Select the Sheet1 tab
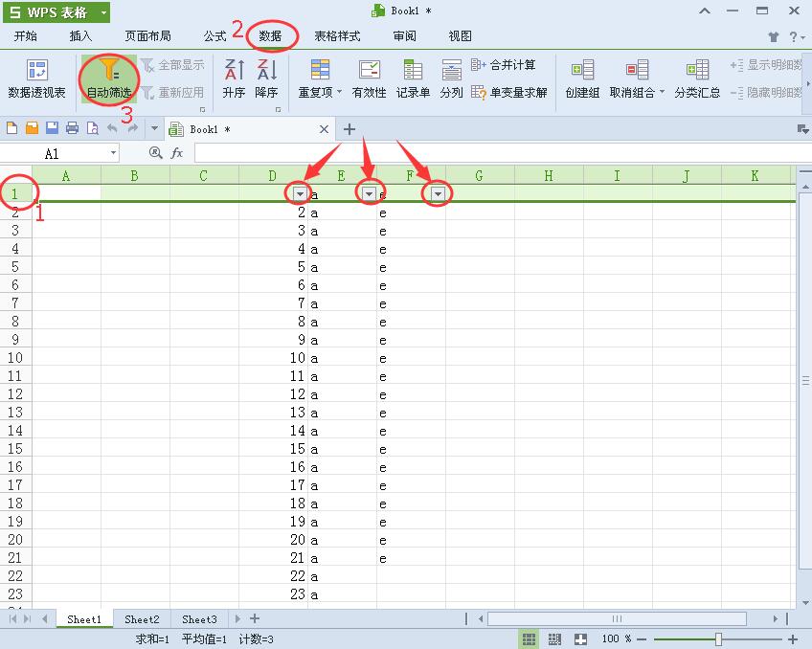812x649 pixels. click(84, 619)
